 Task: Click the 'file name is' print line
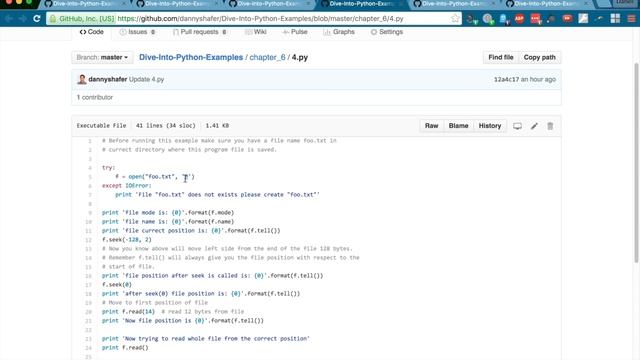(x=168, y=222)
